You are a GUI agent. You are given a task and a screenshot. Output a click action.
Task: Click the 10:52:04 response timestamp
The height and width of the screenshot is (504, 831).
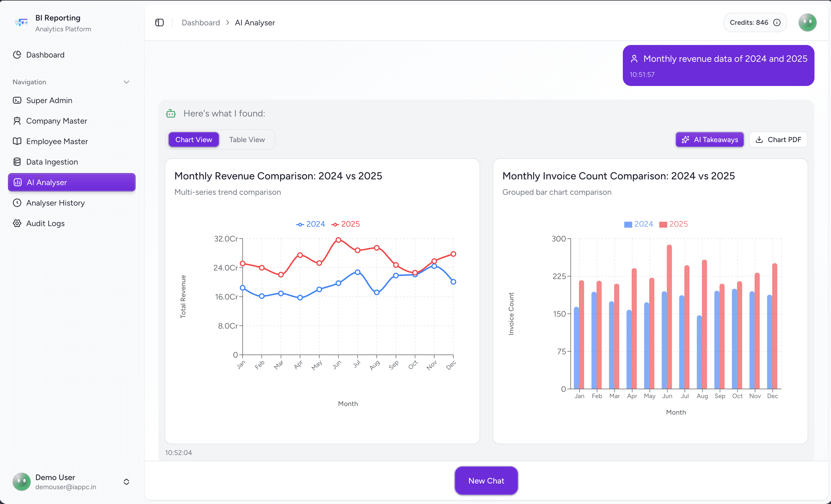point(178,452)
